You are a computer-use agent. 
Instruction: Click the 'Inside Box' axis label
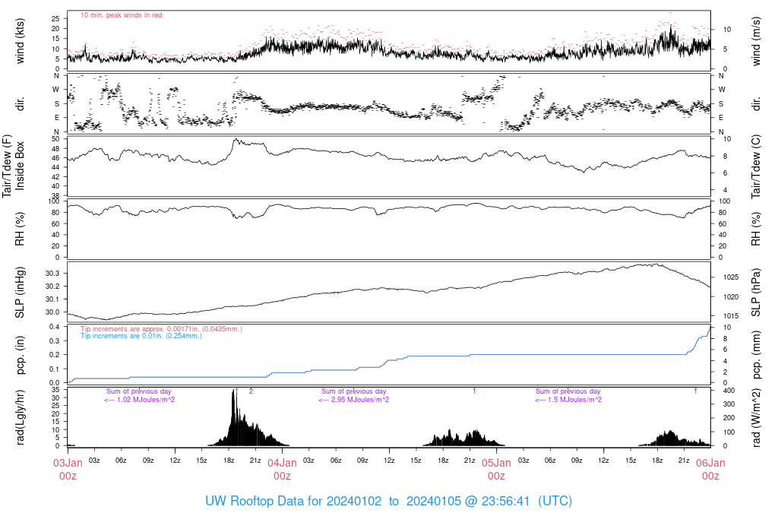(20, 166)
